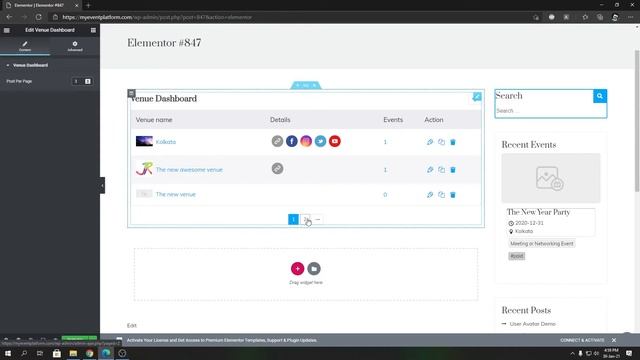Click CONNECT & ACTIVATE in the notice bar
This screenshot has height=360, width=640.
[582, 340]
